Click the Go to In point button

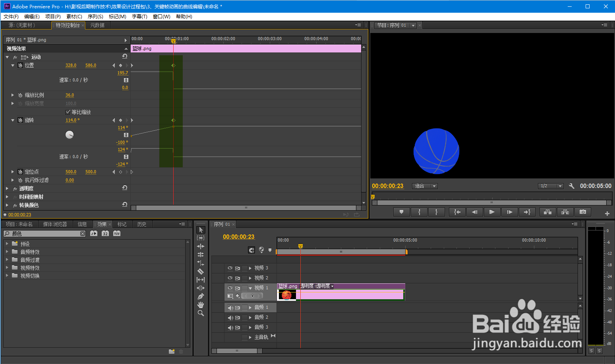point(457,212)
